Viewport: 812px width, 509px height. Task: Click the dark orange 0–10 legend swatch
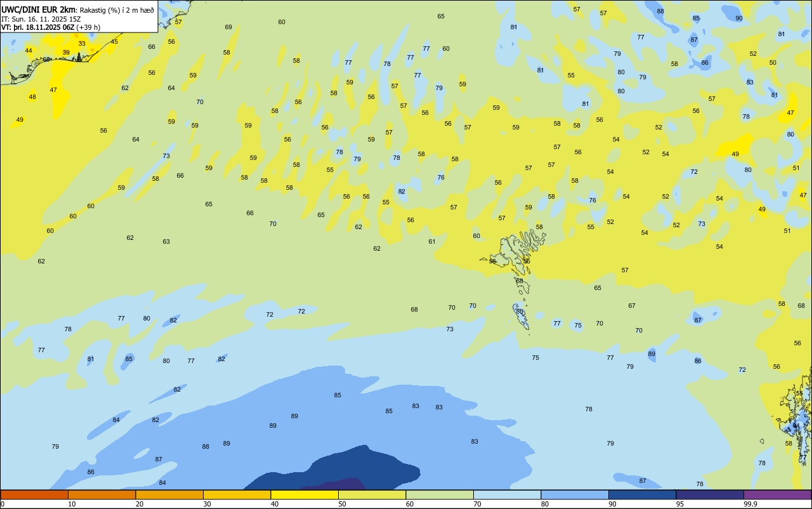coord(34,494)
